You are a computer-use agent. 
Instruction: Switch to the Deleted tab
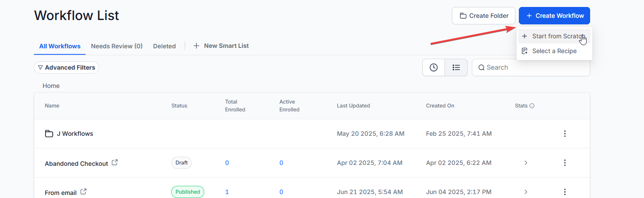click(x=164, y=46)
